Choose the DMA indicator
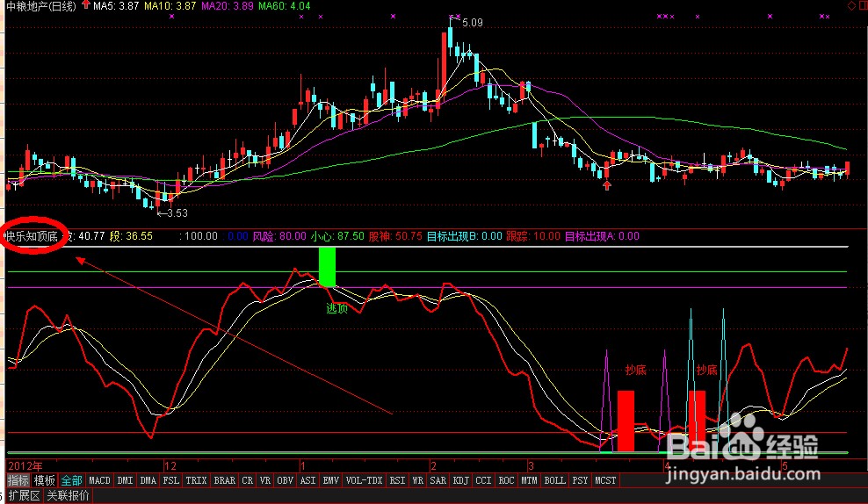868x504 pixels. click(x=148, y=480)
